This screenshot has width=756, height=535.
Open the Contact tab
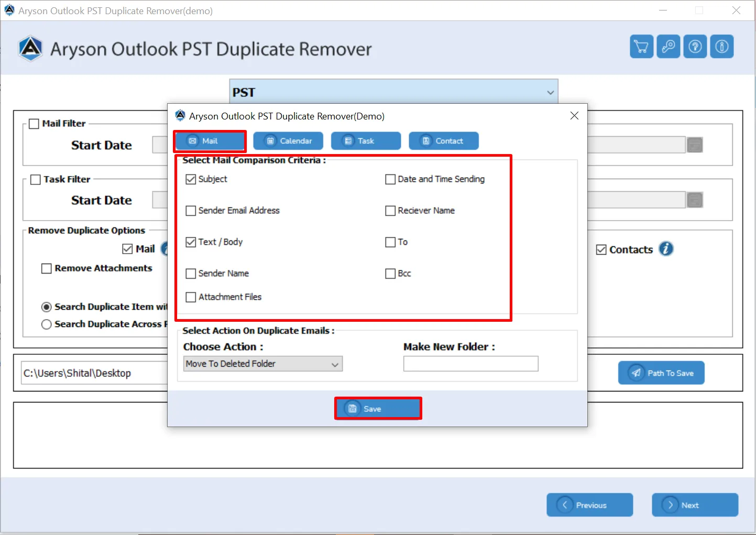[443, 141]
